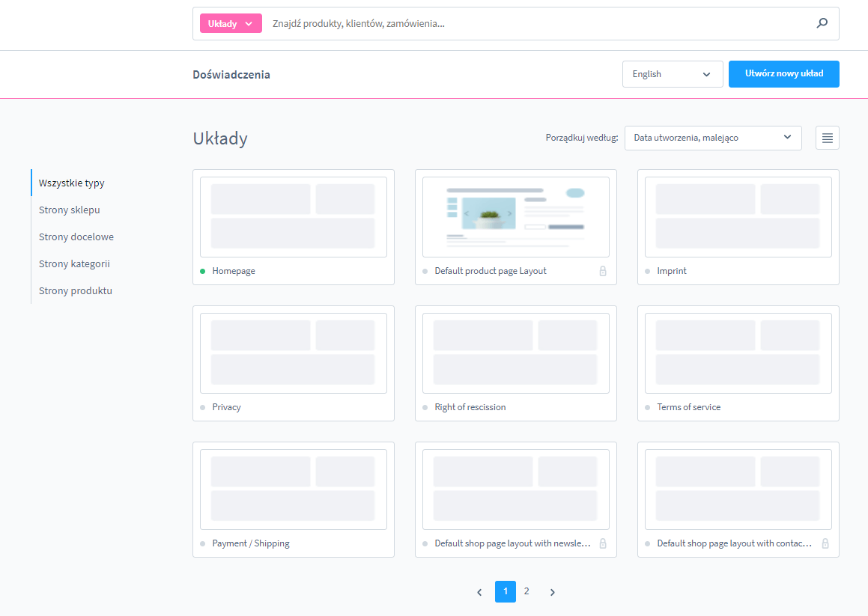Switch to list view using the list icon

click(x=827, y=138)
